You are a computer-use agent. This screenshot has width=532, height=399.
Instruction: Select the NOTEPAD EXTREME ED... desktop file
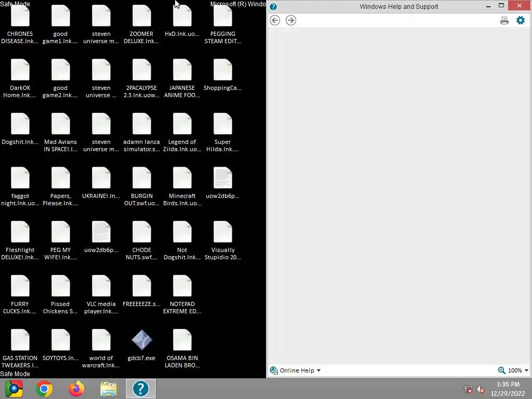point(182,295)
